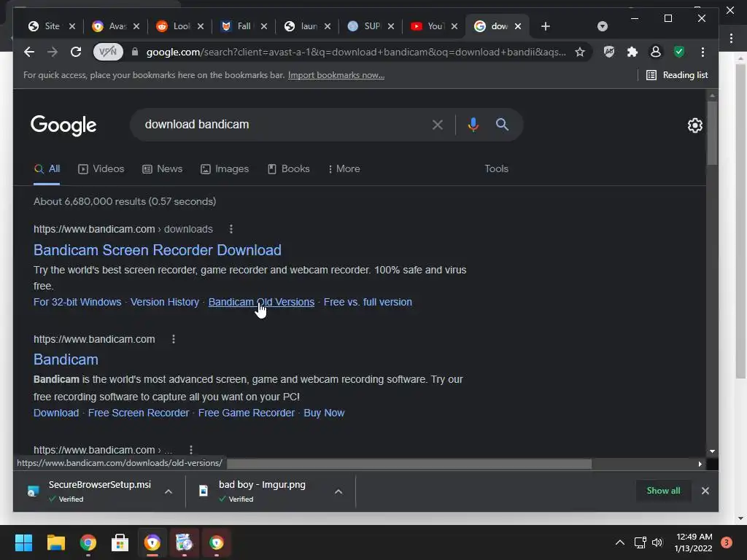Open Google settings gear icon
This screenshot has height=560, width=747.
(x=695, y=125)
